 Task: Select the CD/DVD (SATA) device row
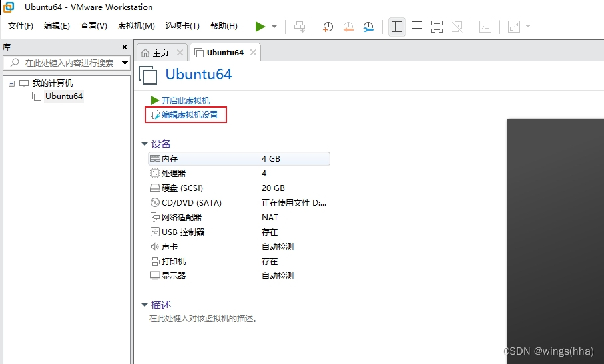coord(239,203)
